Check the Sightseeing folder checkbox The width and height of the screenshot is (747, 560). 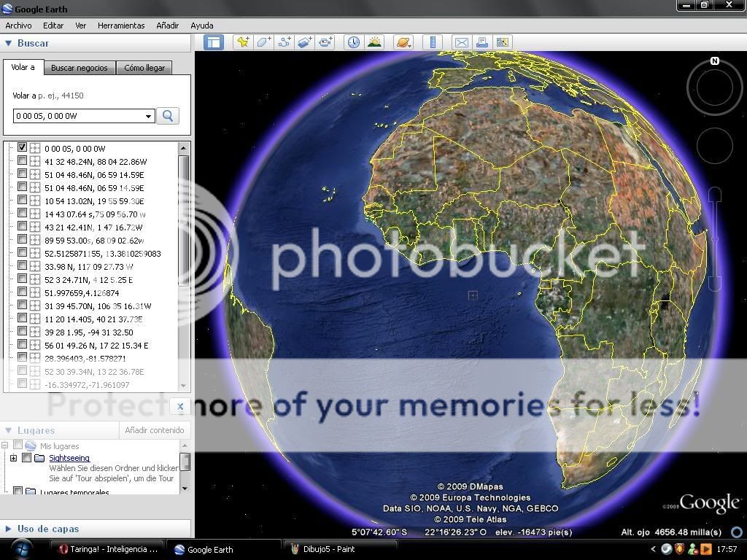point(27,458)
